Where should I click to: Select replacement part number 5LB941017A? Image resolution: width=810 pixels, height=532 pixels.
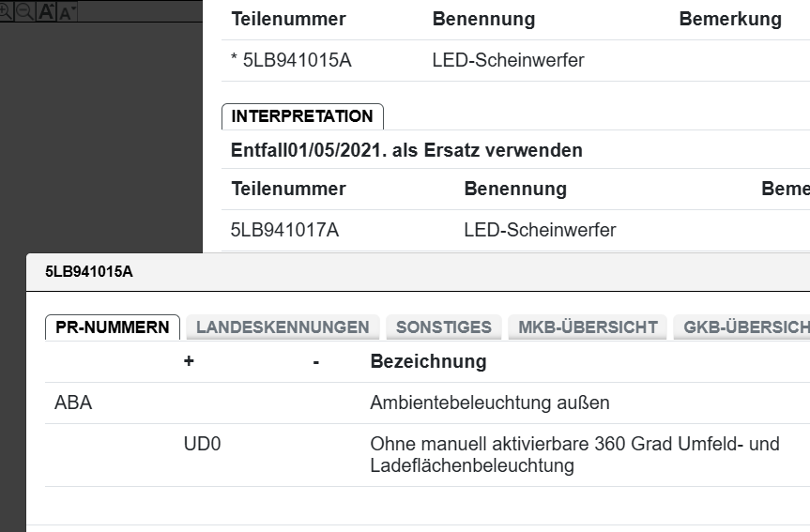coord(284,230)
